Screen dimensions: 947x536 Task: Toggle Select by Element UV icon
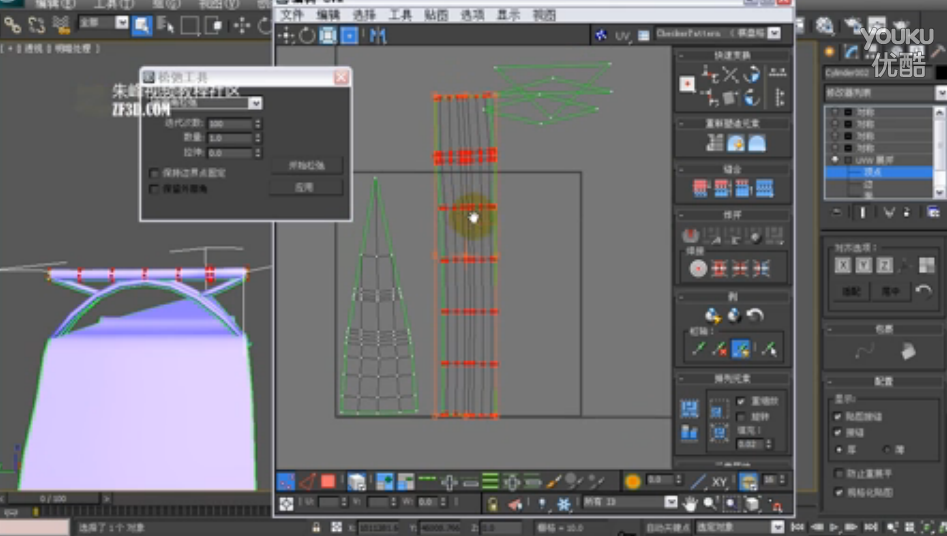[x=356, y=482]
